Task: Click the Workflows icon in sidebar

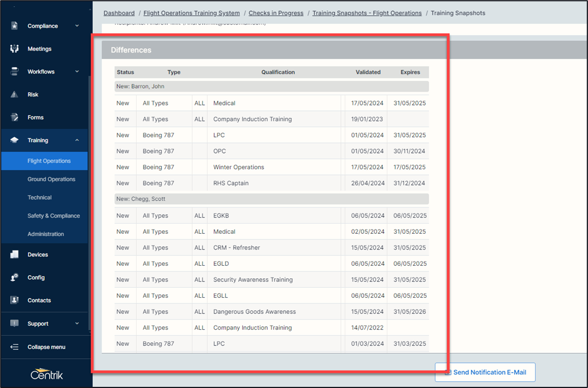Action: click(x=15, y=72)
